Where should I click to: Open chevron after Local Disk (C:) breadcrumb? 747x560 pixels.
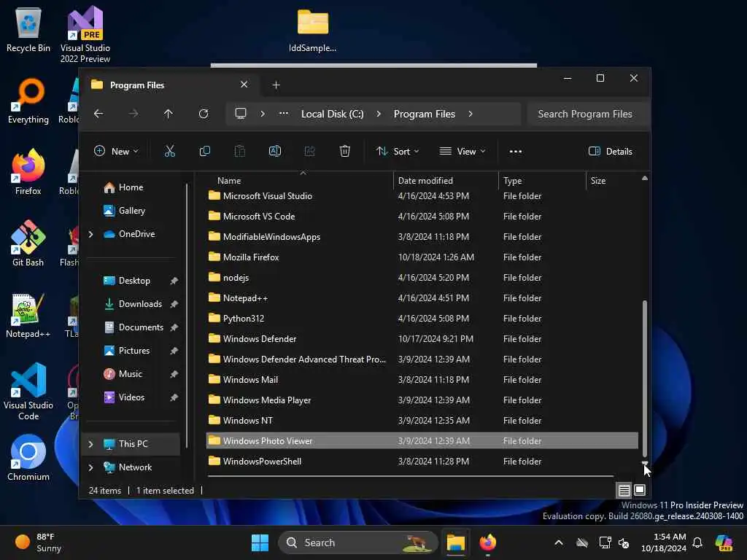point(379,114)
